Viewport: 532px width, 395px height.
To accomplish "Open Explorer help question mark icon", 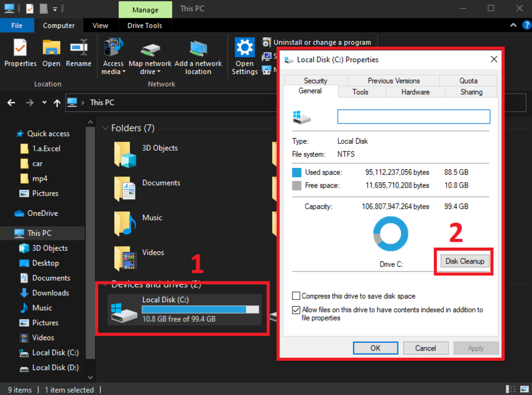I will pyautogui.click(x=527, y=25).
